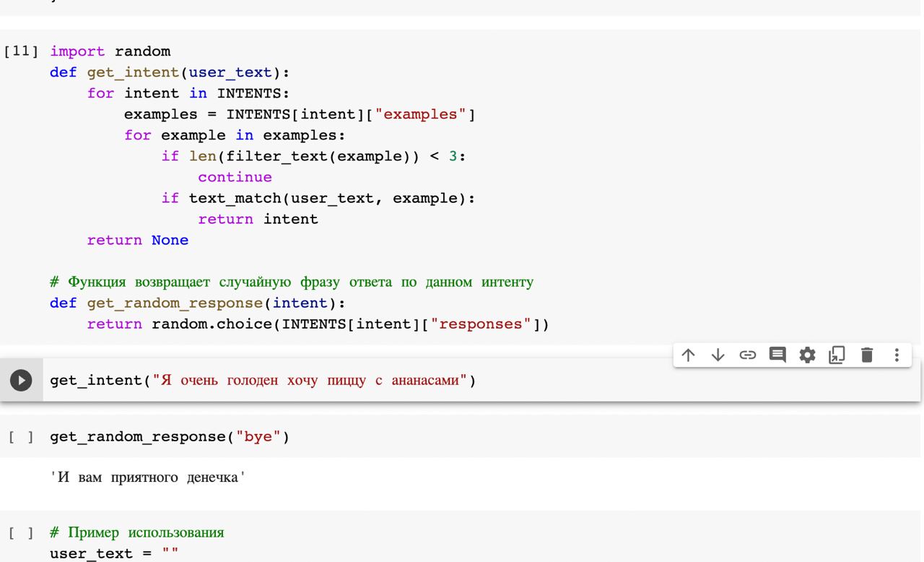Move the selected cell up
Viewport: 924px width, 562px height.
pos(689,355)
